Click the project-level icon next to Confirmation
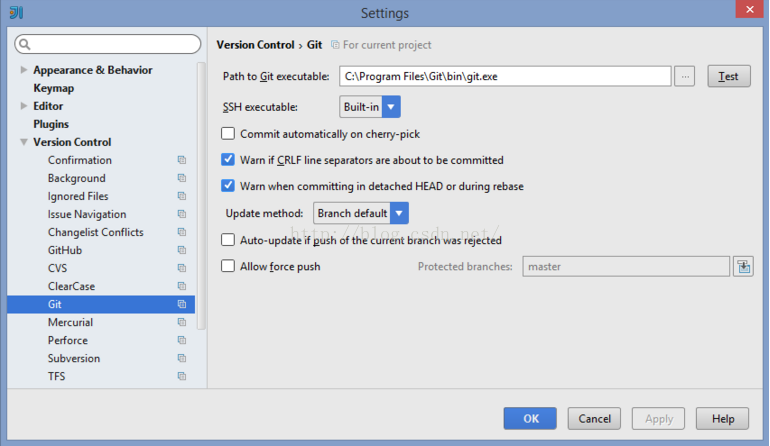770x446 pixels. tap(182, 160)
